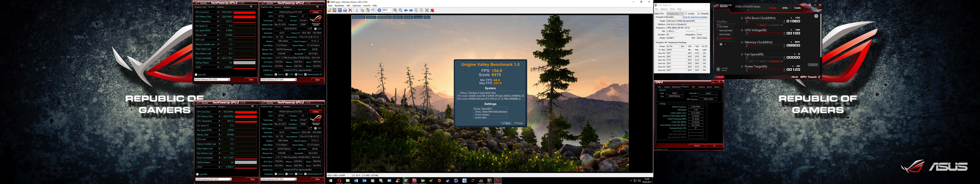
Task: Open Info tab in GPU Tweak II
Action: click(785, 8)
